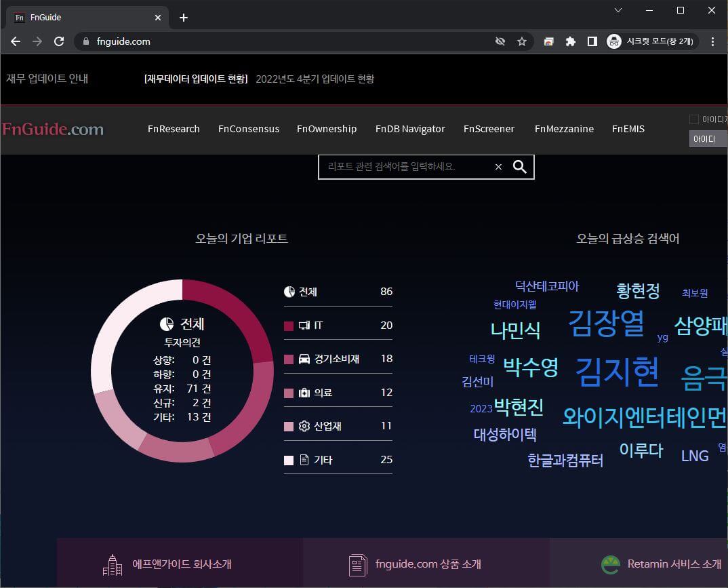Open Retamin 서비스 소개 link
The image size is (728, 588).
(674, 564)
